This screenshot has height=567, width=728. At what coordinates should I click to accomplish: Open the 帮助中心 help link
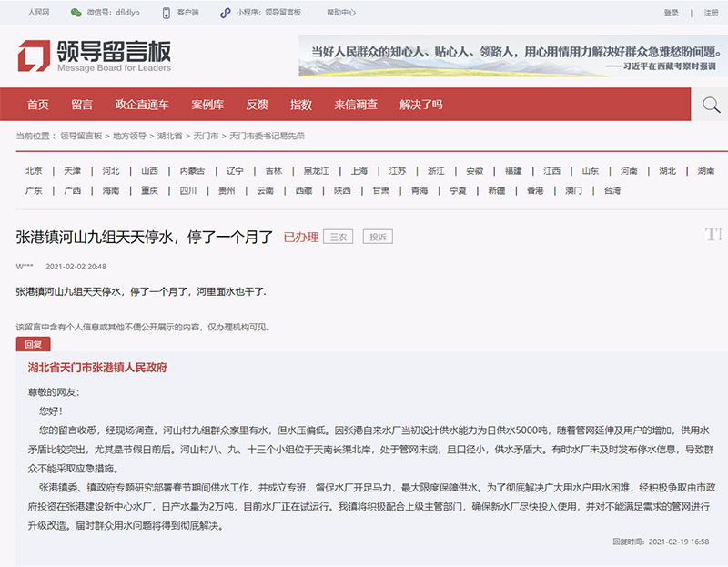pyautogui.click(x=341, y=13)
